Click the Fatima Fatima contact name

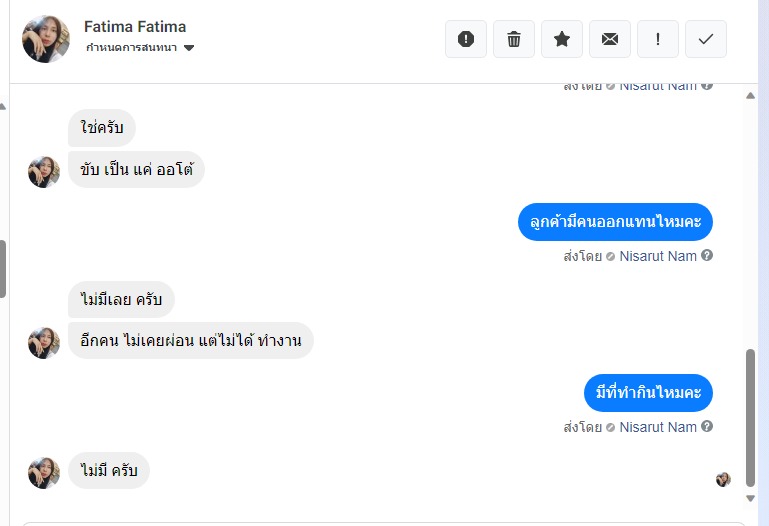coord(135,27)
